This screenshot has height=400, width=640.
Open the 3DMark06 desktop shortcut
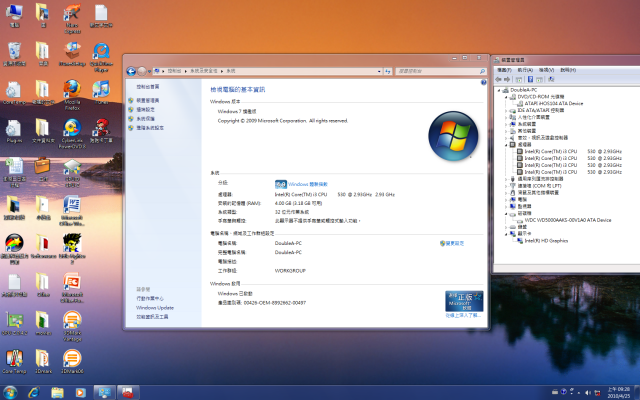[x=72, y=361]
